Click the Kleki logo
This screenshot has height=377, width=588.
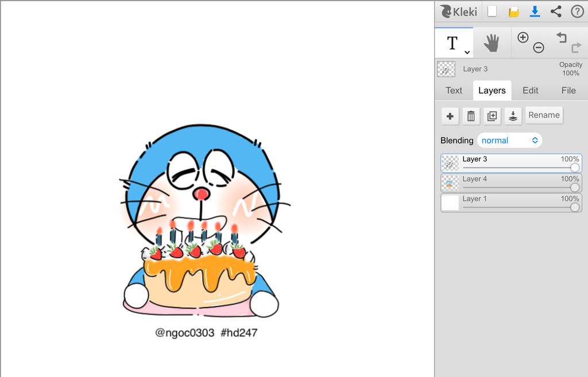pos(458,11)
